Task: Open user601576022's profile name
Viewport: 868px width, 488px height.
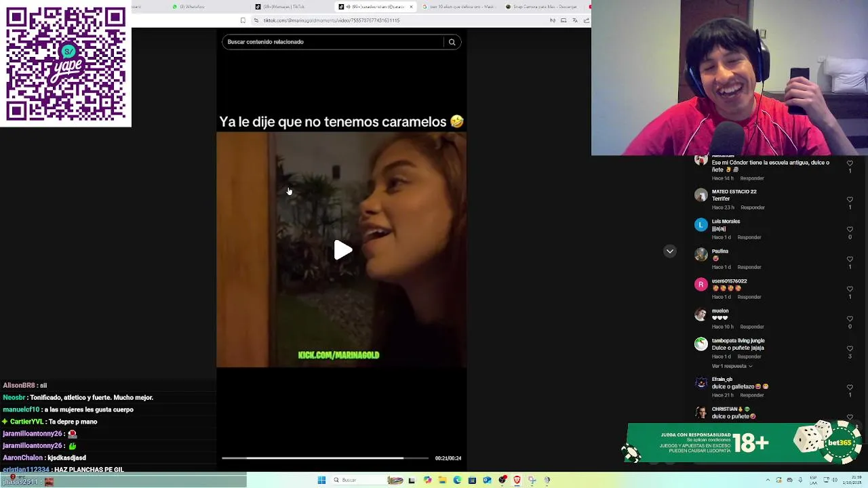Action: pyautogui.click(x=729, y=281)
